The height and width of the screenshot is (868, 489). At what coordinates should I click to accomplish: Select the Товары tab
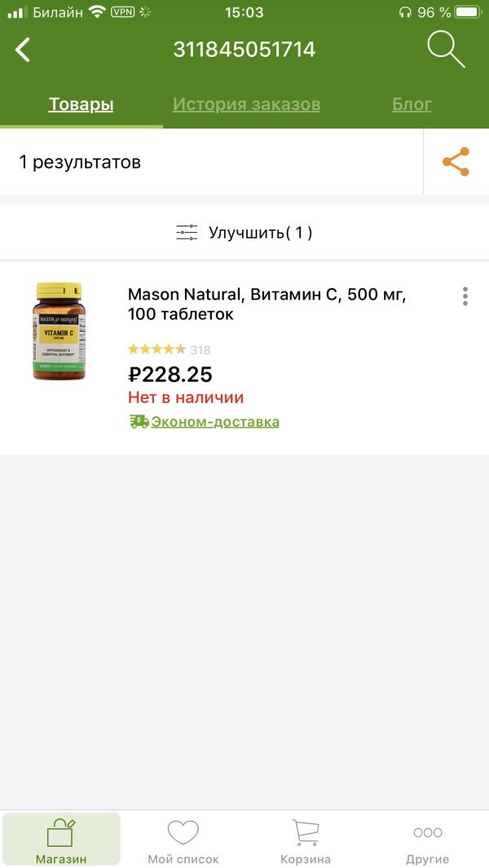click(x=81, y=104)
